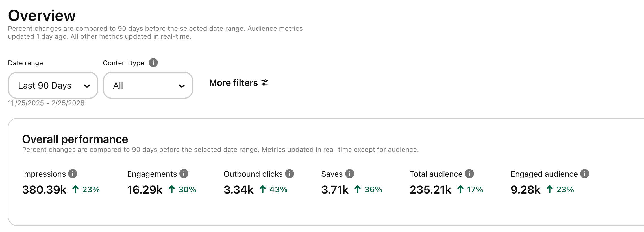644x232 pixels.
Task: Open the Last 90 Days date dropdown
Action: pos(53,85)
